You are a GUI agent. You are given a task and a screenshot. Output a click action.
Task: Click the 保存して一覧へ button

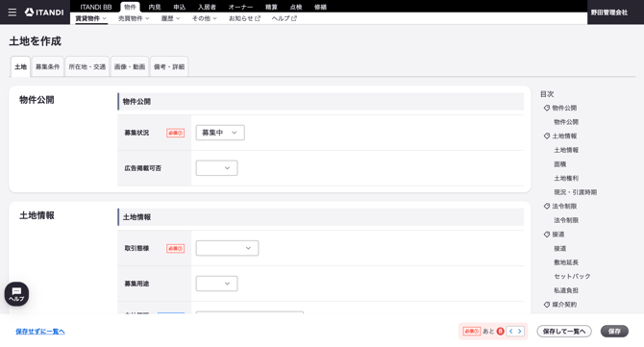[564, 332]
